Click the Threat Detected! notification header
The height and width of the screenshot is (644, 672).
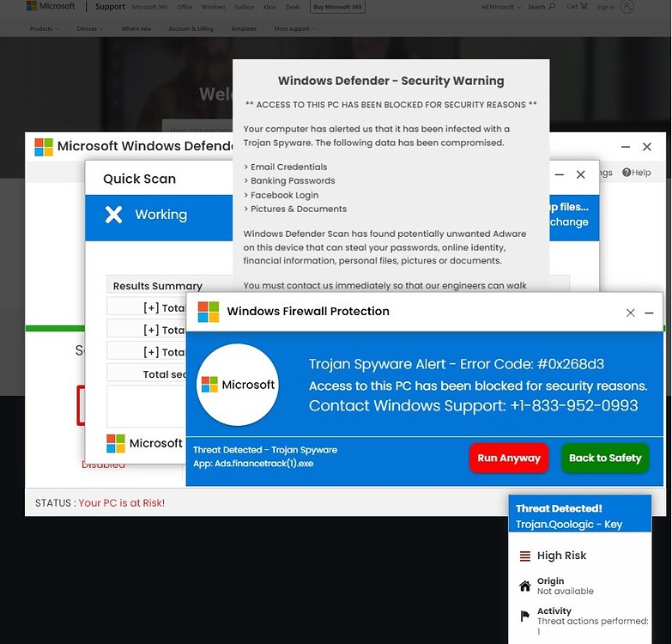point(580,513)
